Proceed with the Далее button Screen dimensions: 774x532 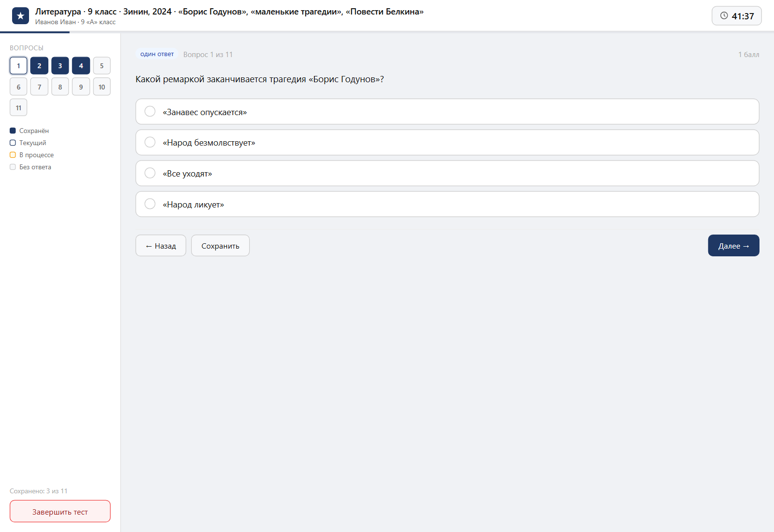tap(733, 246)
